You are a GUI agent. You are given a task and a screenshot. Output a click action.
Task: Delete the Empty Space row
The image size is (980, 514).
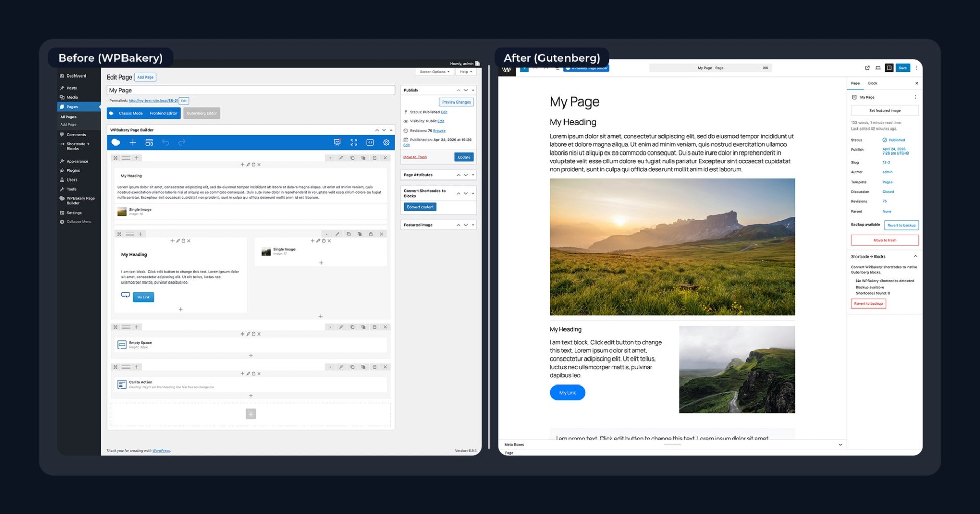385,327
